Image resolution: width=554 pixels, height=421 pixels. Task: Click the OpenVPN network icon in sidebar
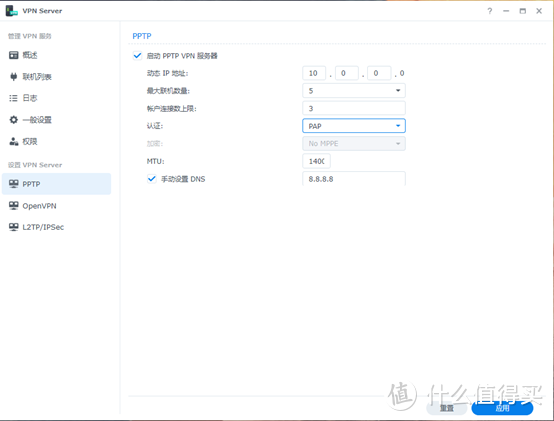(13, 206)
